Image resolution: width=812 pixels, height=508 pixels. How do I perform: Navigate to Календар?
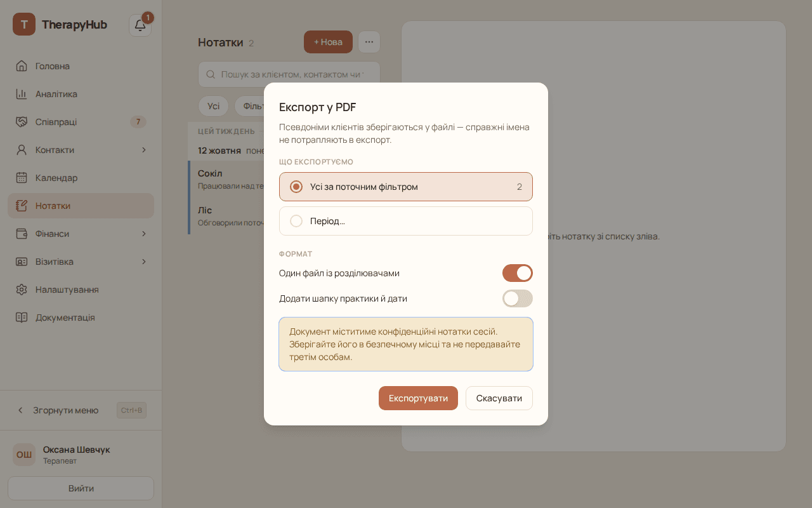[x=81, y=178]
